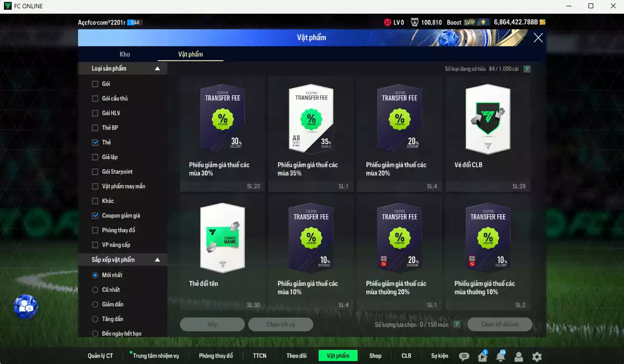
Task: Close the Vật phẩm panel with X
Action: point(538,38)
